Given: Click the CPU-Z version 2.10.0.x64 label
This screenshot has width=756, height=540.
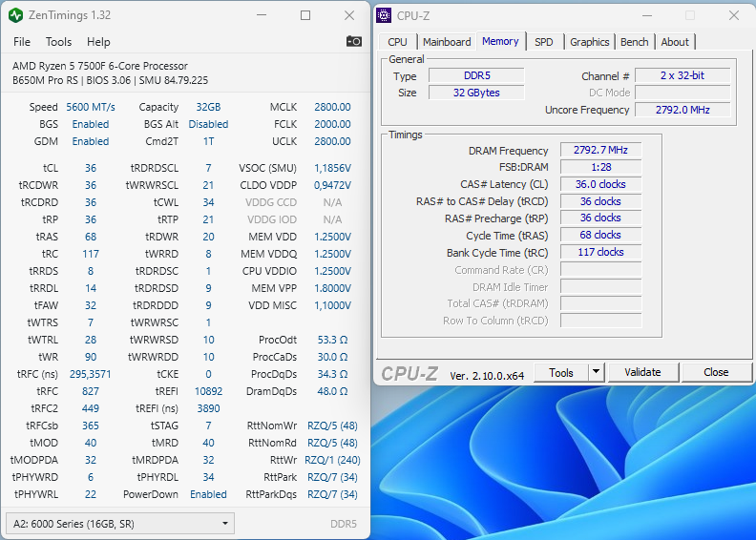Looking at the screenshot, I should [x=487, y=376].
